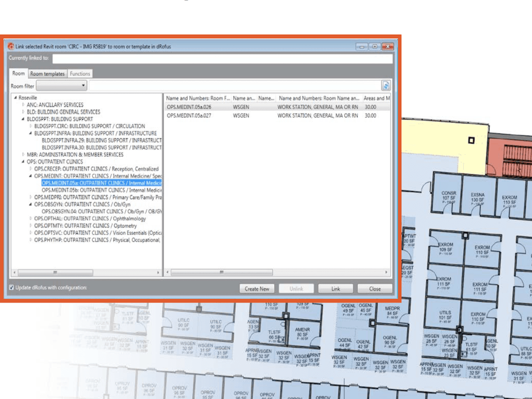Select the BLDGSPPT.INFRA.30 tree item
Image resolution: width=532 pixels, height=399 pixels.
(x=102, y=147)
